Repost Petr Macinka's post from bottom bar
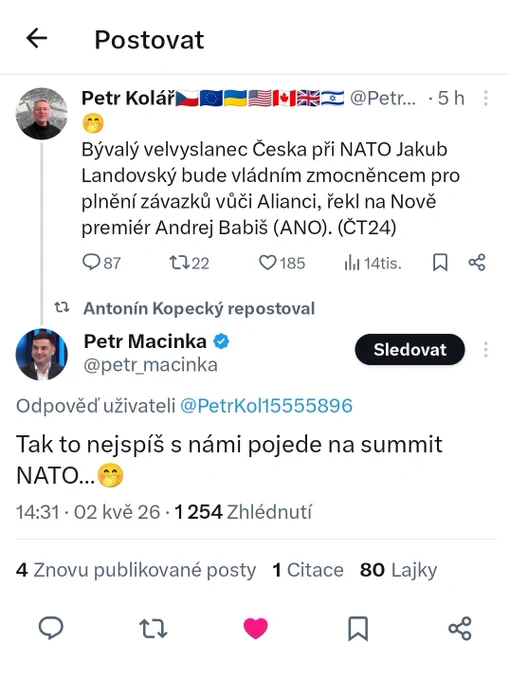Screen dimensions: 510x680 (153, 628)
